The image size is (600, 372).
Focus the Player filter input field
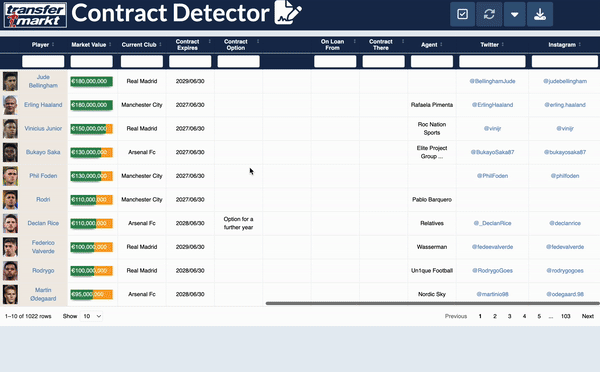pos(43,61)
